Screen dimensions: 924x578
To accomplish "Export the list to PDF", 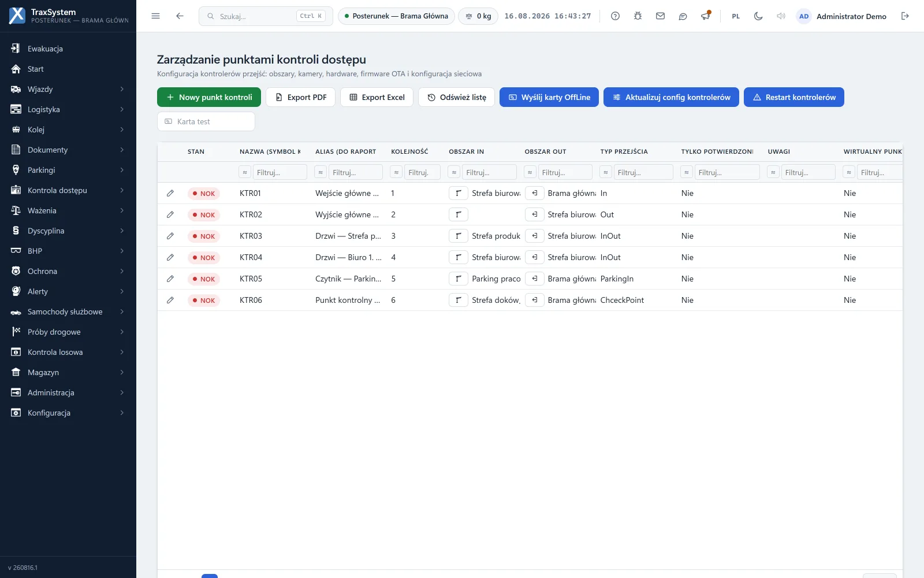I will point(300,97).
